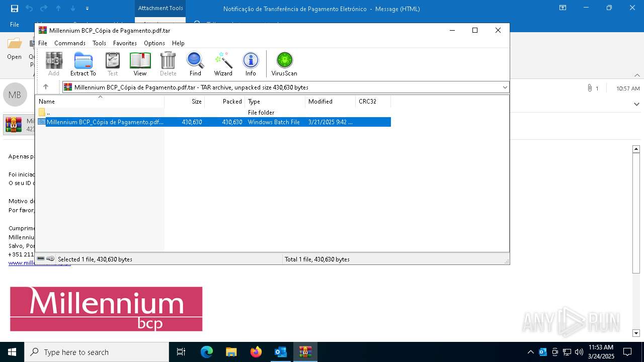The width and height of the screenshot is (644, 362).
Task: Sort by Size column header
Action: pos(185,102)
